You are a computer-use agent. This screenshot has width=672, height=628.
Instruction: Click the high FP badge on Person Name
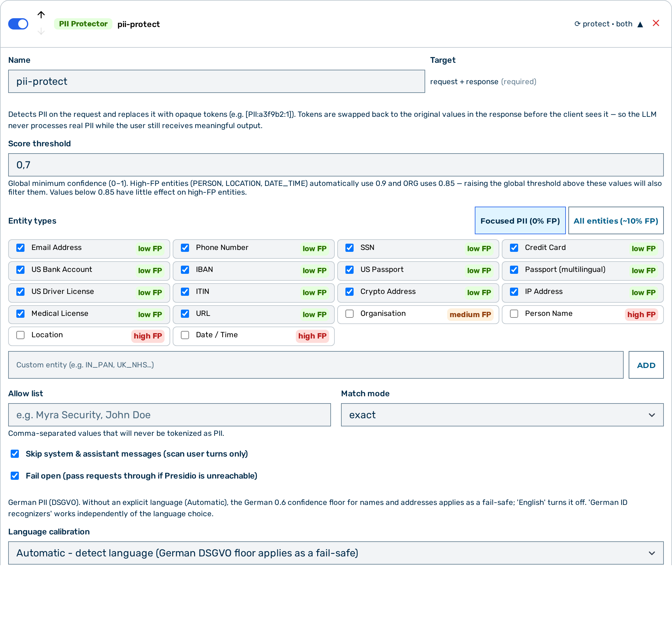coord(641,315)
